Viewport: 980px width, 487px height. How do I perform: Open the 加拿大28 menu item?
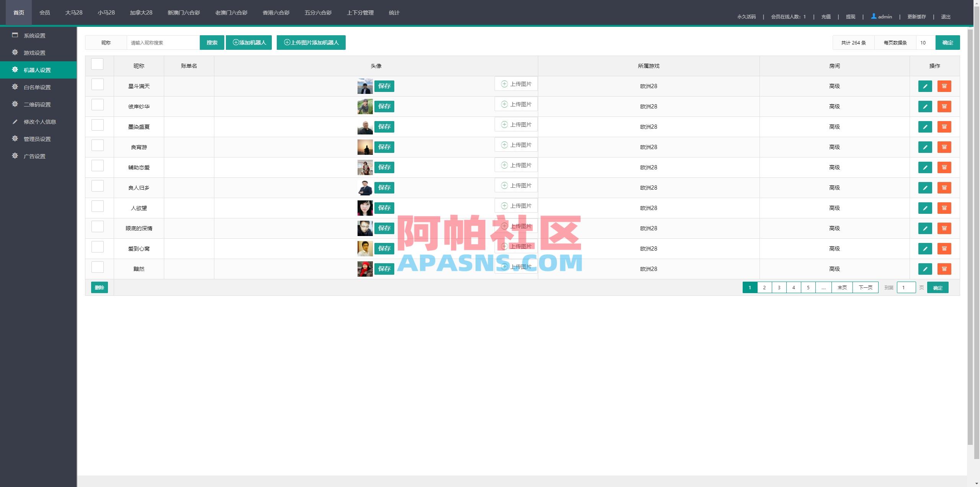coord(140,12)
